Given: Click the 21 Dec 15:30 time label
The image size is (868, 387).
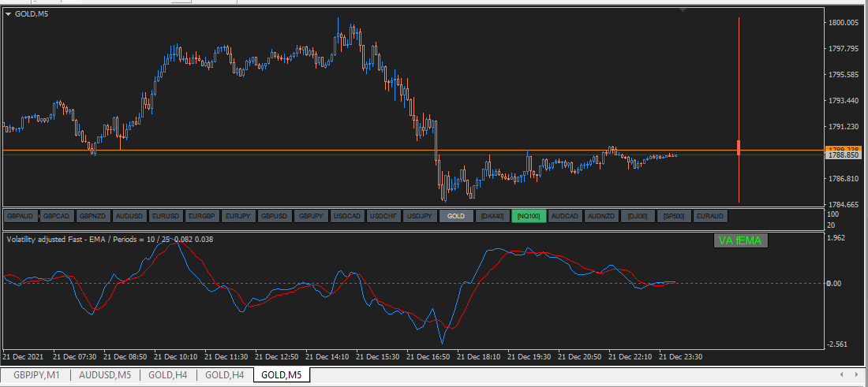Looking at the screenshot, I should (378, 356).
